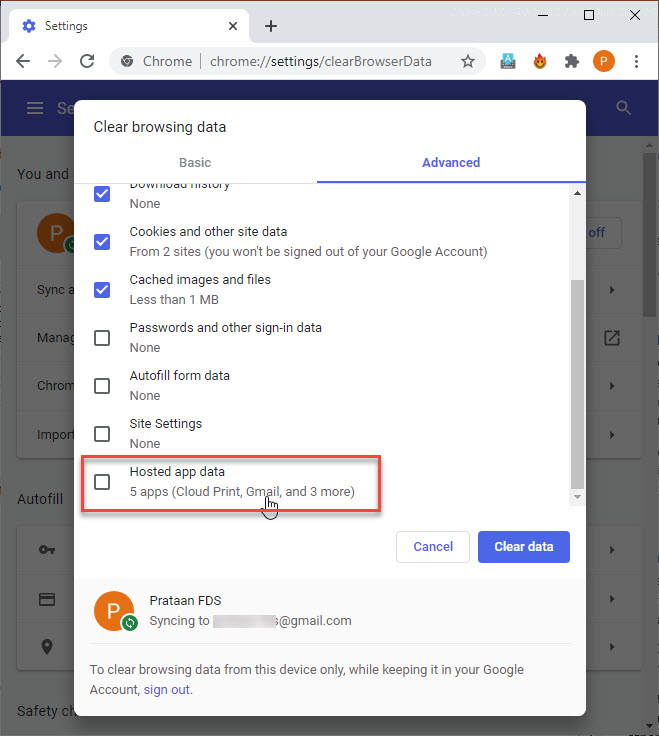Close the Settings tab
This screenshot has width=659, height=736.
232,26
